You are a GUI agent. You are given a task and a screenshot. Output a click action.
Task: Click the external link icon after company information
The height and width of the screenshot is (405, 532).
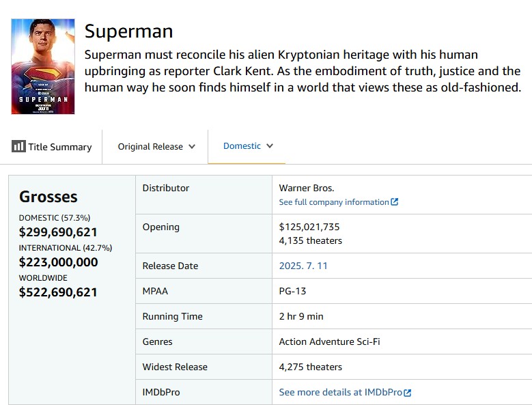[394, 202]
